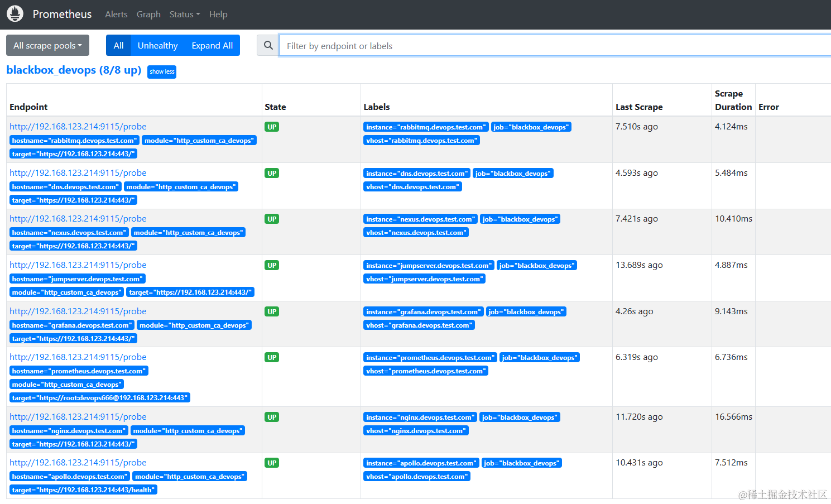
Task: Click instance="rabbitmq.devops.test.com" label badge
Action: point(426,127)
